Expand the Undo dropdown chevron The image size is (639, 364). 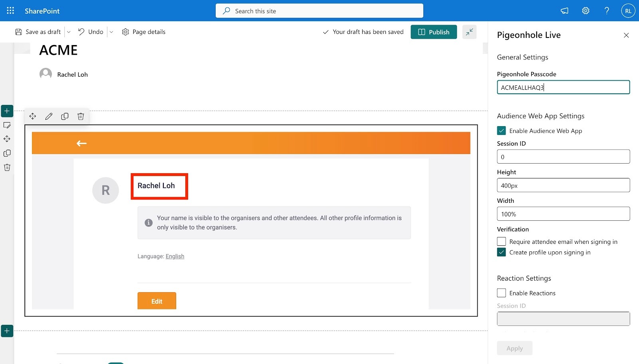(x=111, y=32)
